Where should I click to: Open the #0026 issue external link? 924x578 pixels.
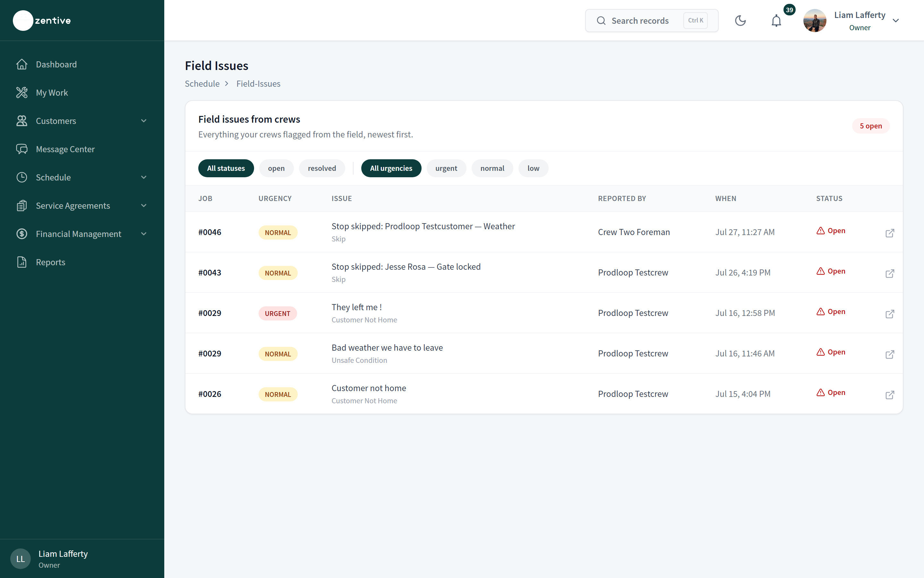coord(890,395)
